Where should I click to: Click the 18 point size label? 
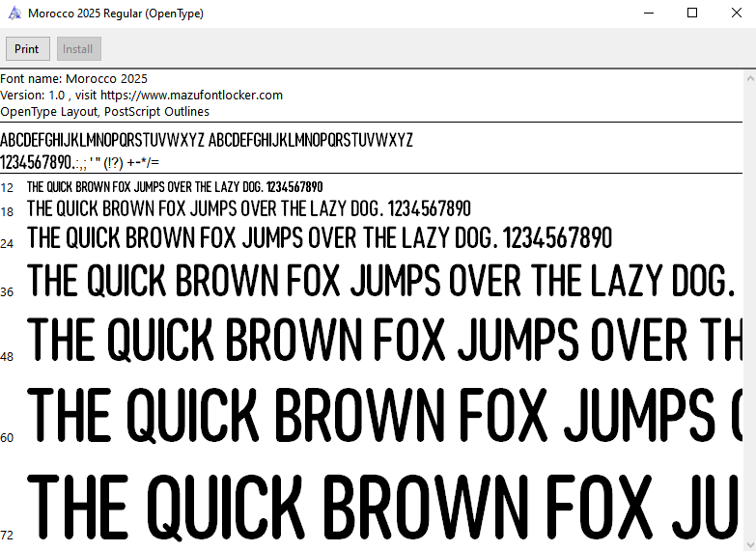tap(7, 211)
